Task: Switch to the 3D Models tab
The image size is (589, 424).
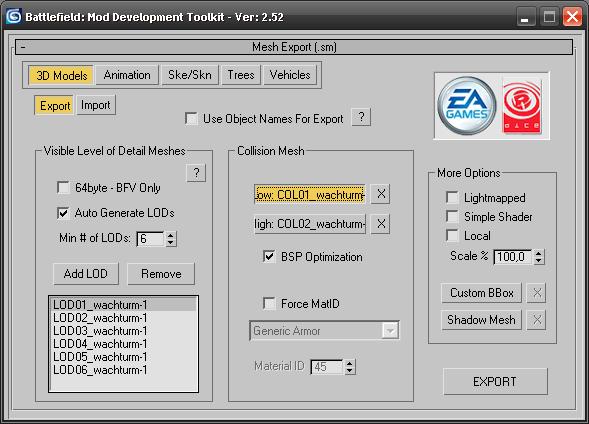Action: pyautogui.click(x=61, y=75)
